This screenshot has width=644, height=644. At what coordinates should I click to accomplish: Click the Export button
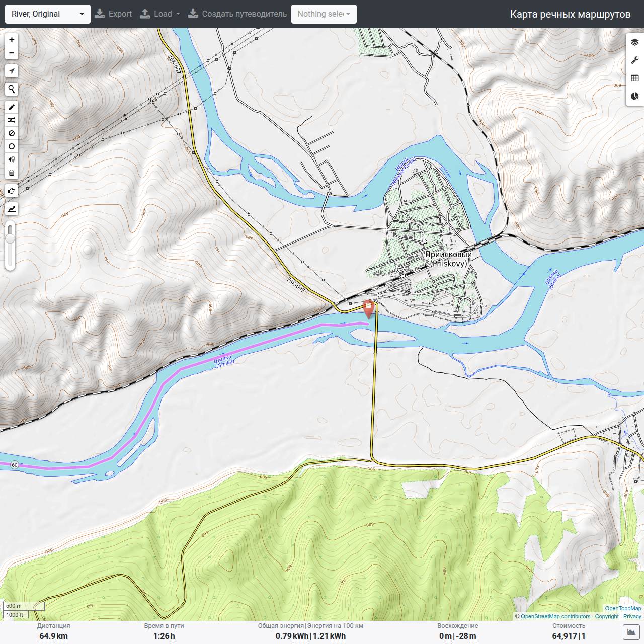[113, 14]
